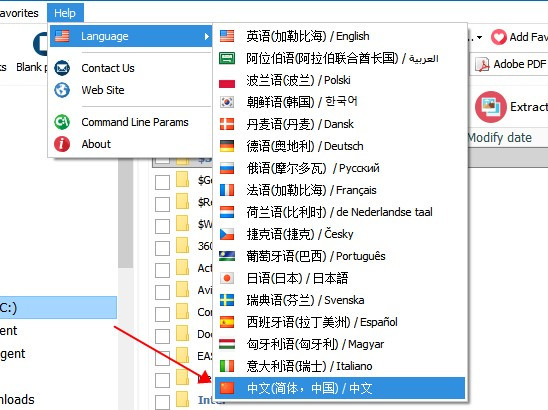
Task: Select 中文 simplified Chinese option
Action: point(340,388)
